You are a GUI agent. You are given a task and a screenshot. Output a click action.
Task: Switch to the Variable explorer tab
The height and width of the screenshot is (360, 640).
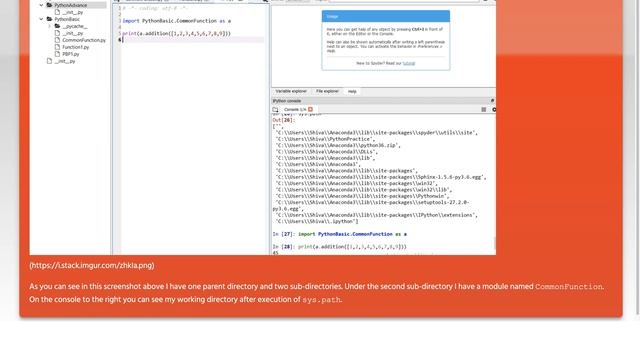click(291, 91)
